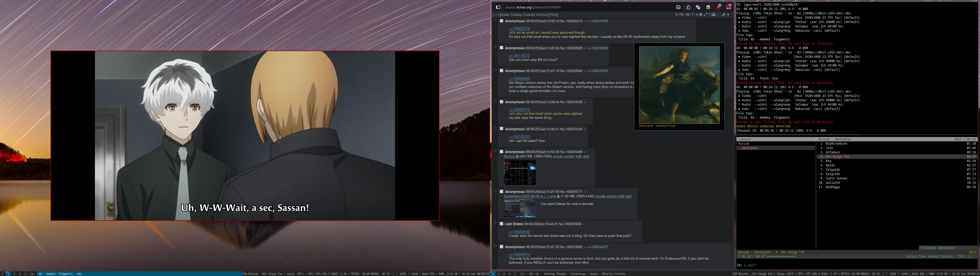Open the settings wrench icon in 4chan header
980x276 pixels.
(724, 15)
